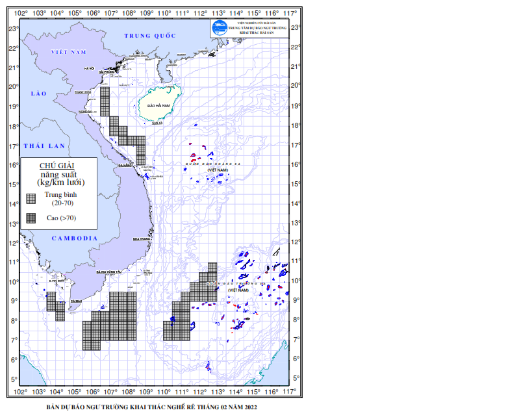
Task: Click the ĐÀ NẴNG city label
Action: pyautogui.click(x=125, y=165)
